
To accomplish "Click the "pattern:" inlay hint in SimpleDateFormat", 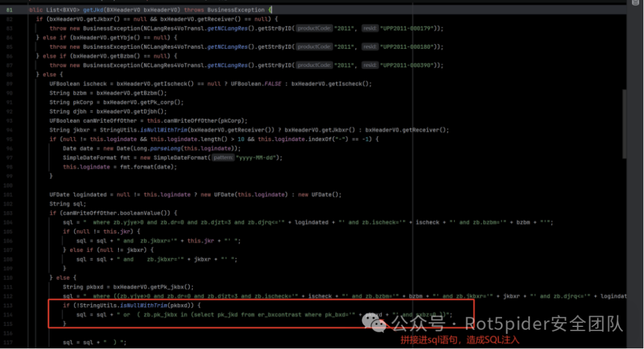I will pos(223,157).
